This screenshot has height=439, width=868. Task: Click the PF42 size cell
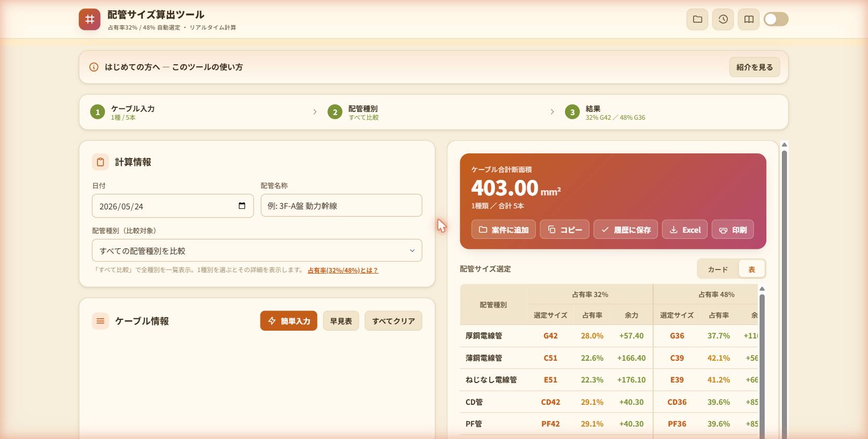[x=550, y=424]
